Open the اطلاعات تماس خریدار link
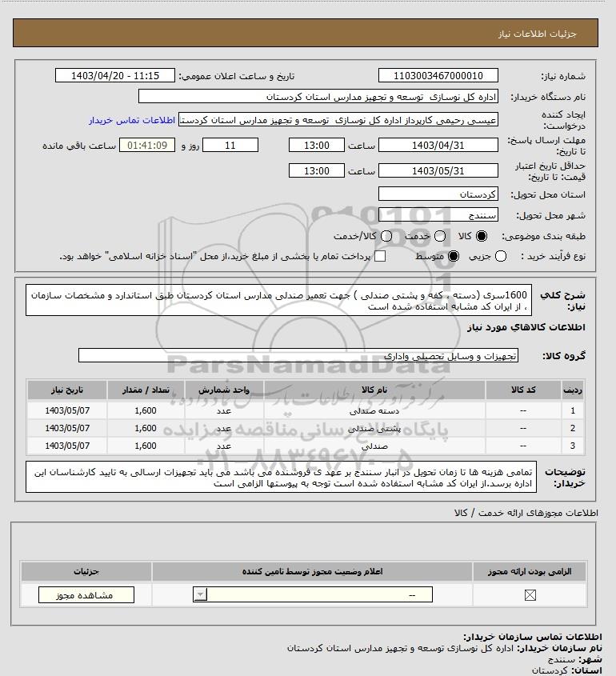The height and width of the screenshot is (676, 616). pos(132,120)
